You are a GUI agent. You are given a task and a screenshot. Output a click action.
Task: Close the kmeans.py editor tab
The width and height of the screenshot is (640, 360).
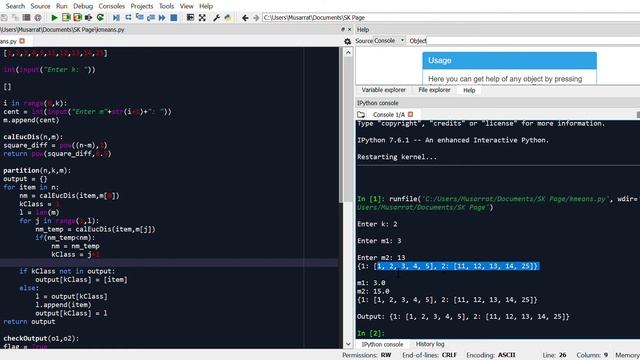pos(22,41)
